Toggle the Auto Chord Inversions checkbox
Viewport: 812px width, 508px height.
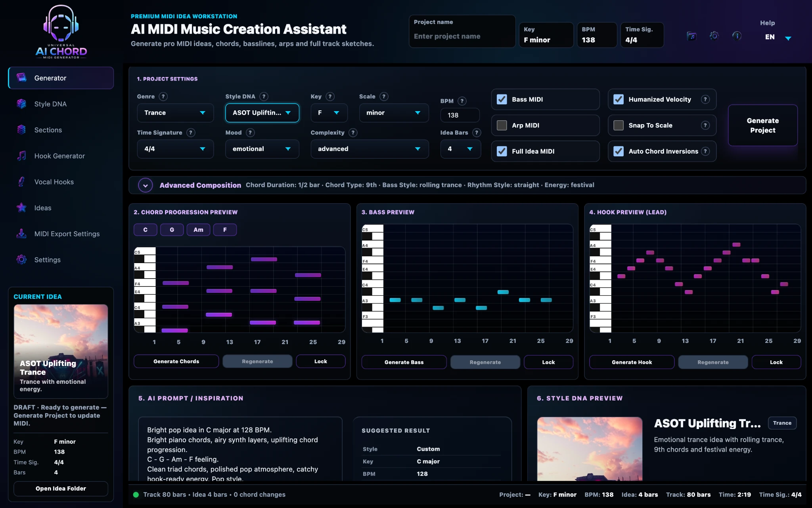[x=619, y=151]
